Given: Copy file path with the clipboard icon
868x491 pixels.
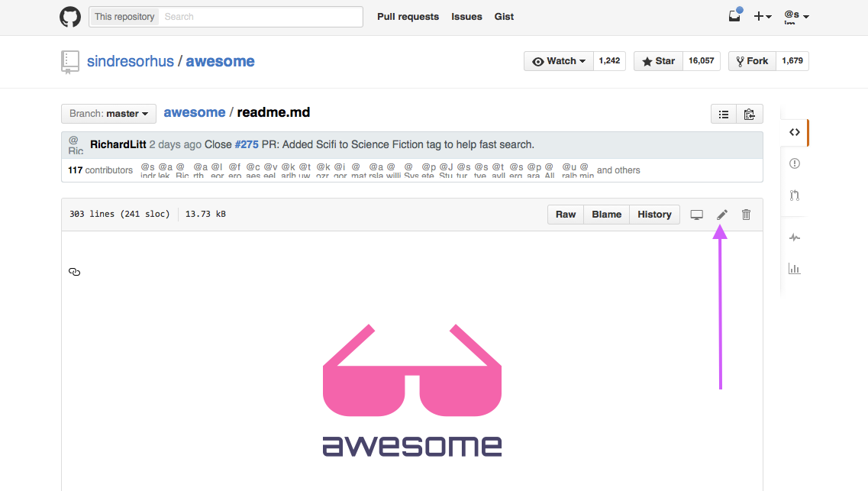Looking at the screenshot, I should click(x=749, y=113).
